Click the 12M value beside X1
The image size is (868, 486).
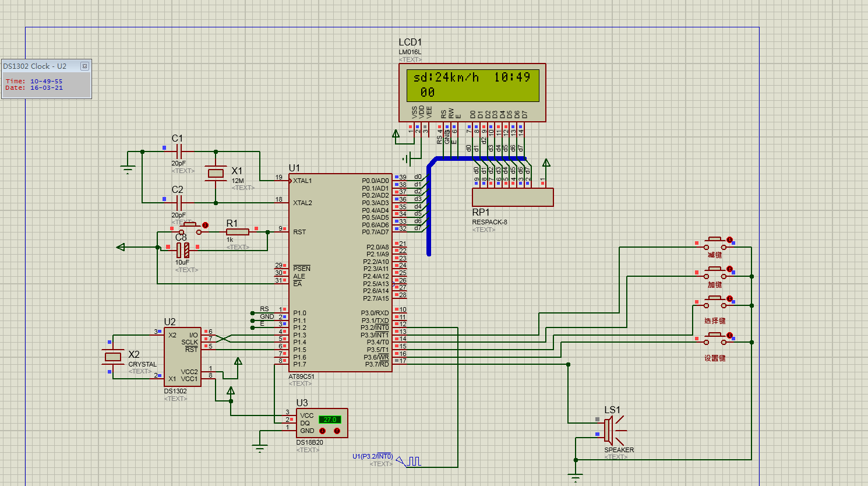point(238,181)
